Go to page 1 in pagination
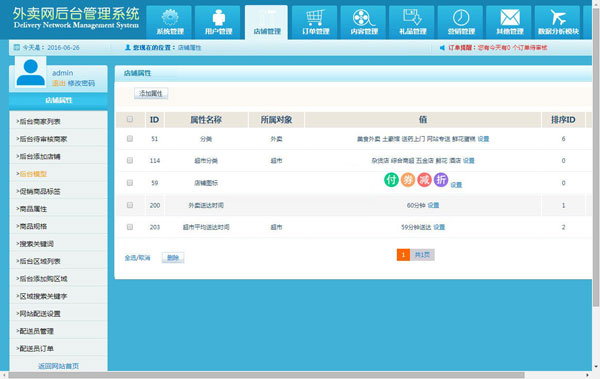The image size is (600, 379). 403,255
